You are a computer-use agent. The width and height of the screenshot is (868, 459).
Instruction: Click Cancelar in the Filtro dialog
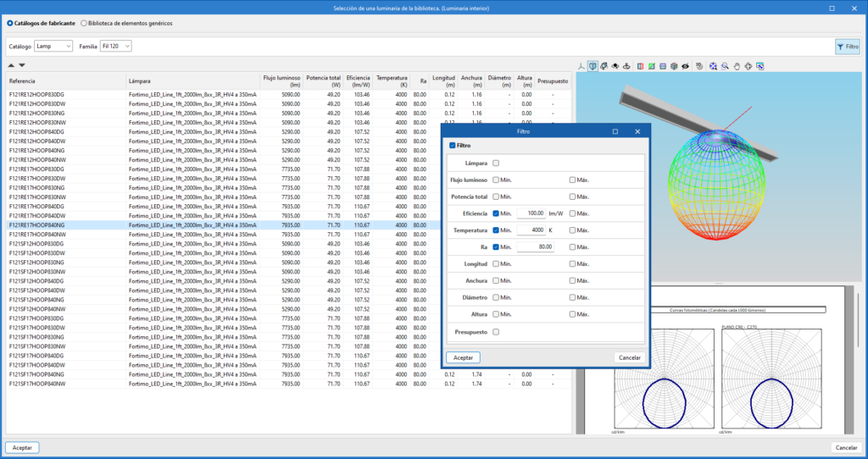(x=630, y=357)
